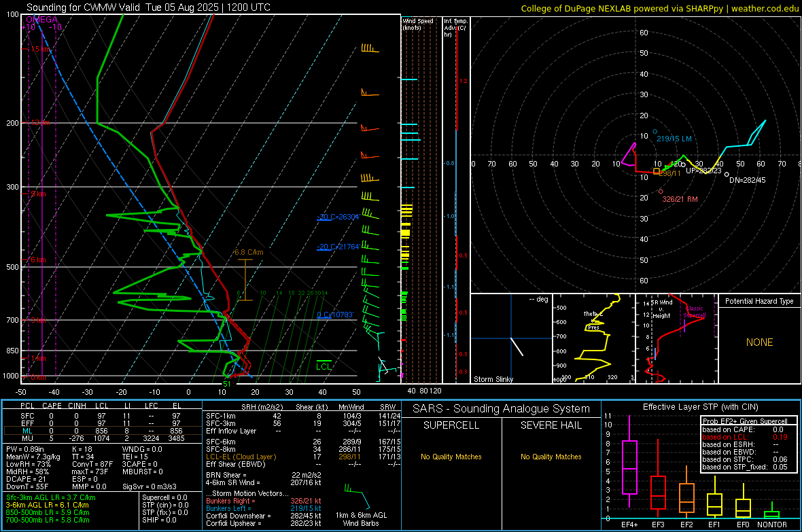Click the 219/15 LM hodograph label

coord(674,139)
